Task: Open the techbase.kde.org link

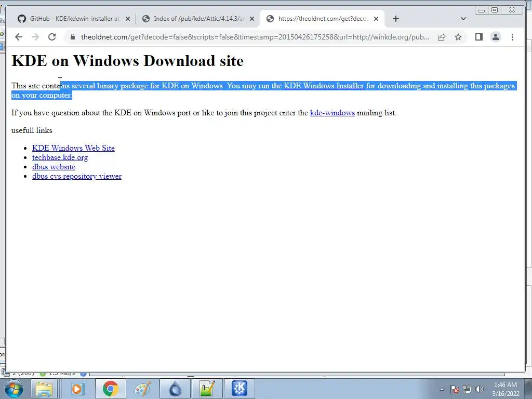Action: 60,158
